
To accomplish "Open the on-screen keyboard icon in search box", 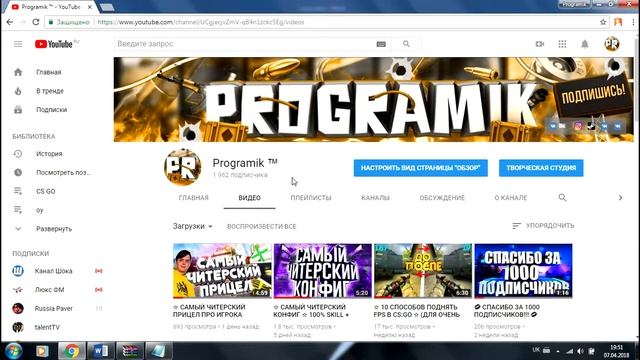I will point(381,44).
